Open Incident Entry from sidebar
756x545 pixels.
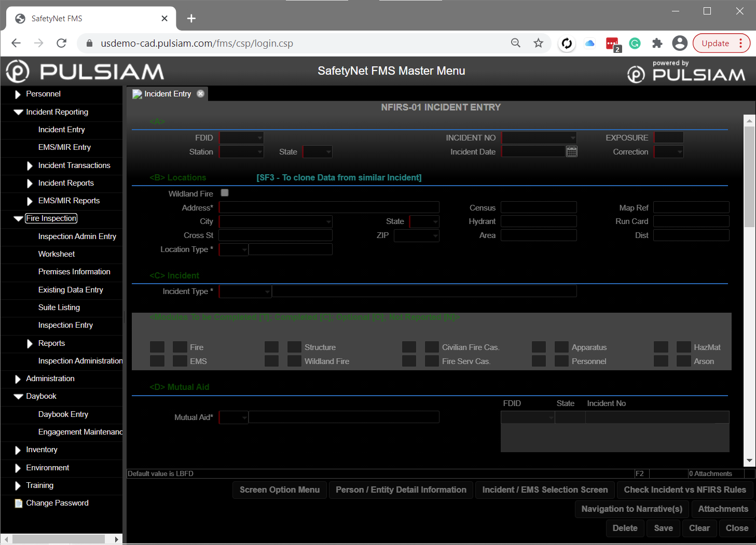(61, 130)
